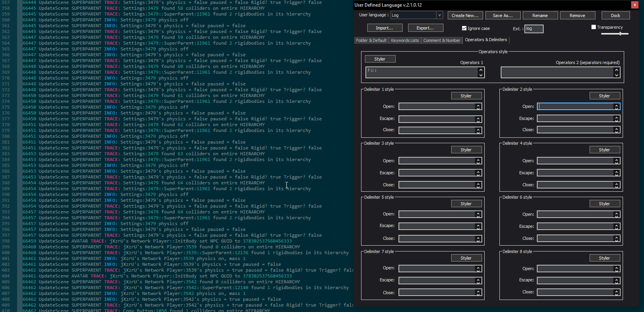This screenshot has height=312, width=644.
Task: Adjust the Transparency slider handle
Action: click(x=620, y=34)
